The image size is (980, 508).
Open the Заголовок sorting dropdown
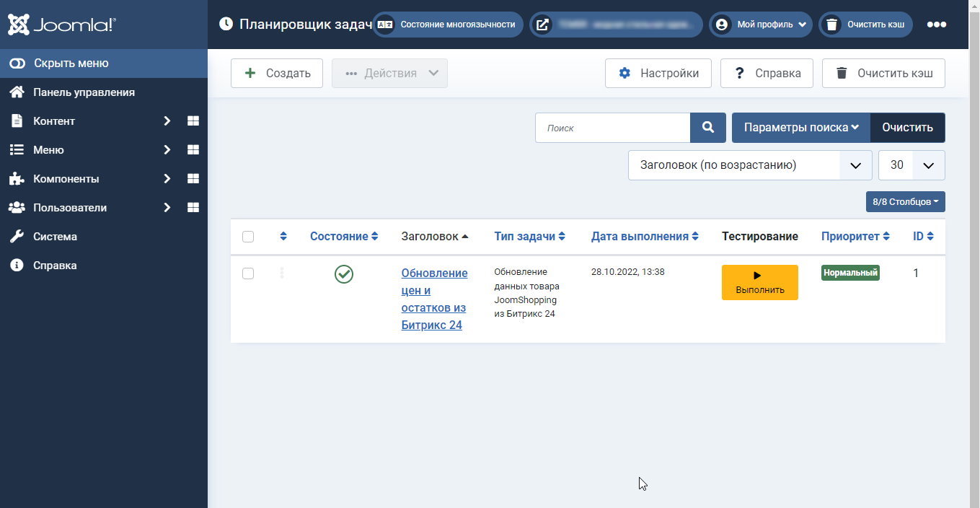749,165
